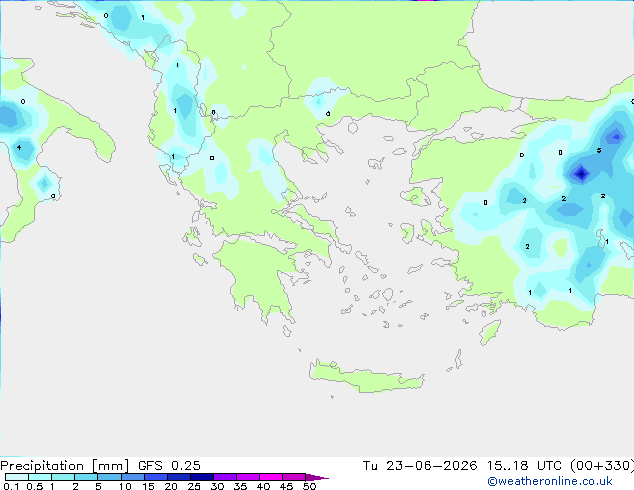Click the legend value label '50'
This screenshot has width=634, height=490.
tap(309, 486)
